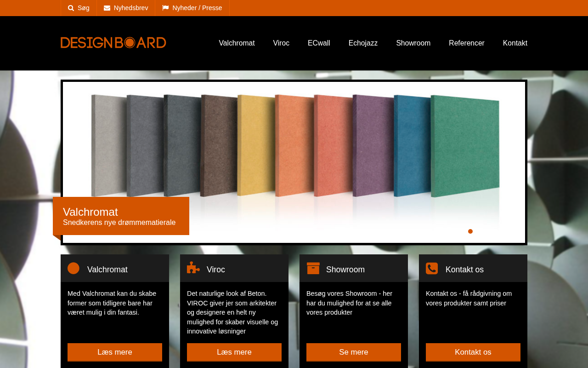Viewport: 588px width, 368px height.
Task: Select Echojazz in the main menu
Action: click(363, 43)
